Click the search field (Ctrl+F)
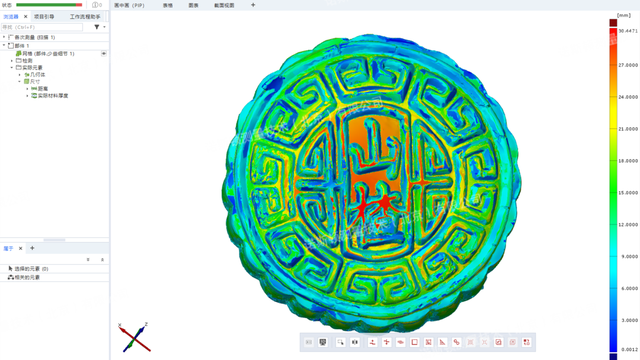 (42, 27)
